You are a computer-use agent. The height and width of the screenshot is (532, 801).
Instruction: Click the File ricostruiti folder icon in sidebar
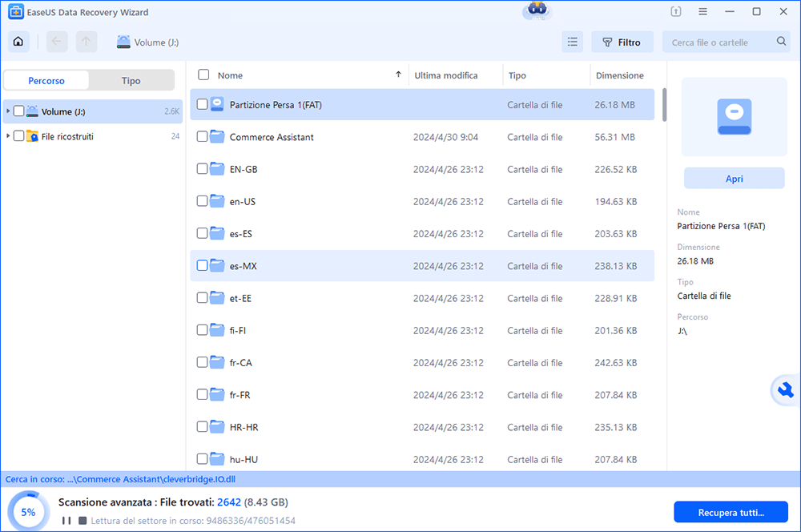point(32,136)
